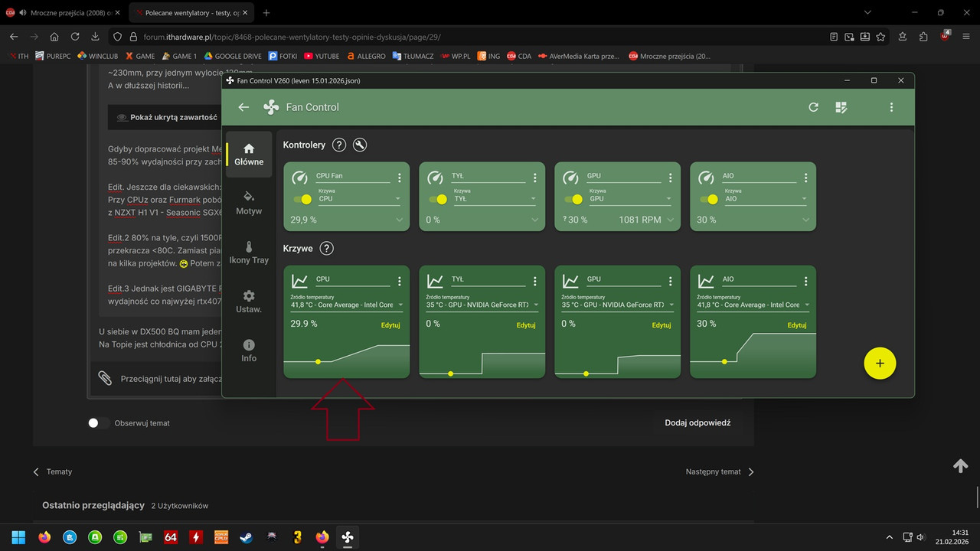Viewport: 980px width, 551px height.
Task: Open the TYŁ curve card three-dot menu
Action: 534,281
